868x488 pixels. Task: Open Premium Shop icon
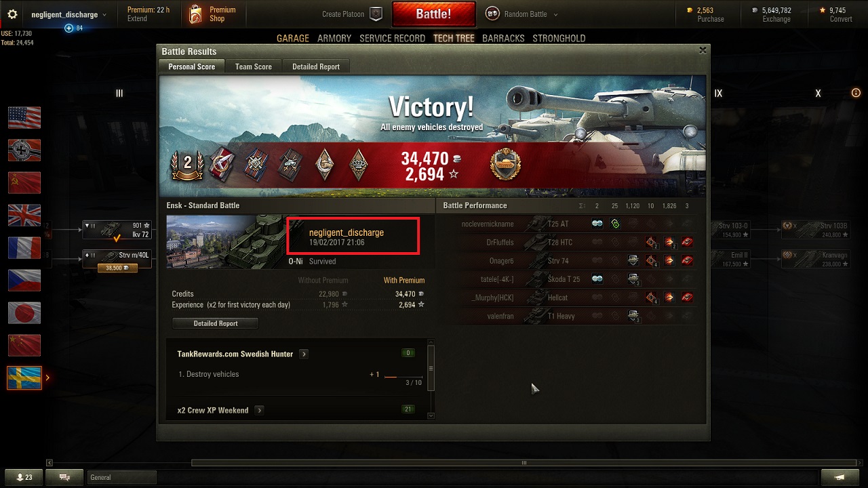pyautogui.click(x=195, y=14)
